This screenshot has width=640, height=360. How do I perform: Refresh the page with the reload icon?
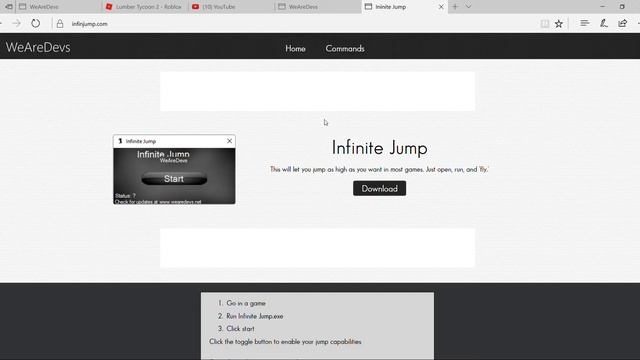[x=36, y=24]
